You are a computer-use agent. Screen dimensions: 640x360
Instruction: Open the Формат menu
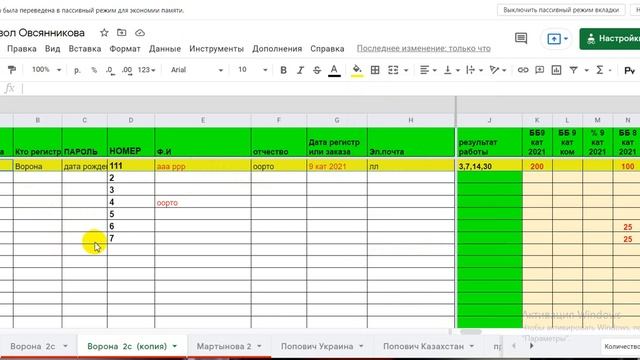point(124,49)
